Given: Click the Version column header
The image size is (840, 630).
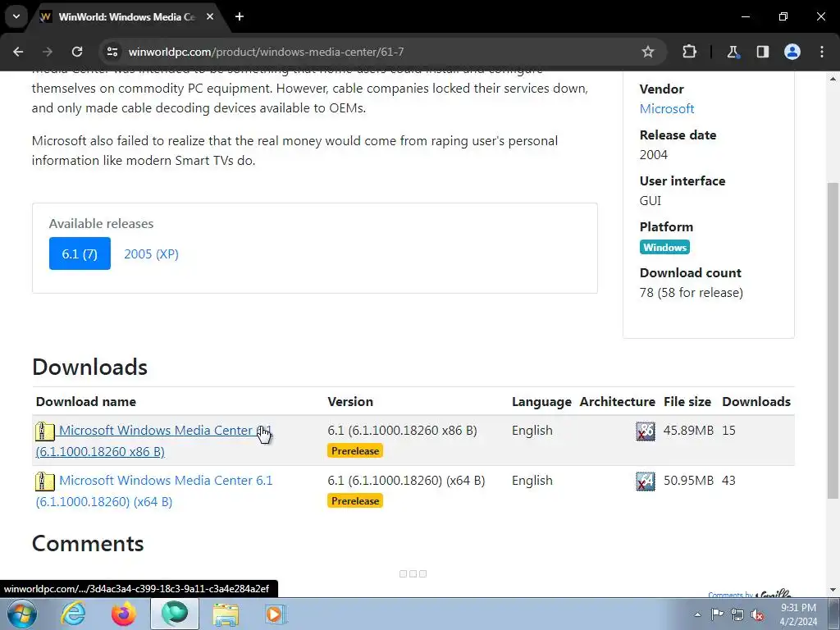Looking at the screenshot, I should (x=350, y=402).
